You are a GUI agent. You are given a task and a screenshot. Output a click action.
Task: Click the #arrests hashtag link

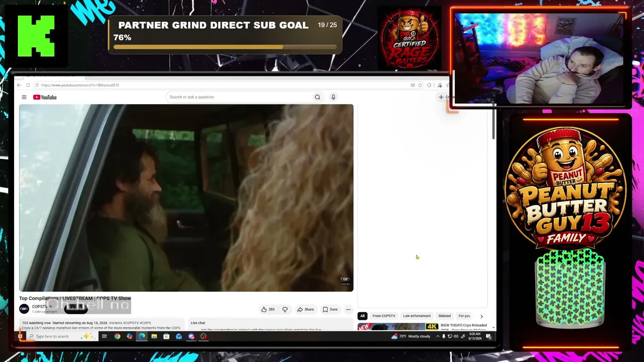[x=116, y=323]
